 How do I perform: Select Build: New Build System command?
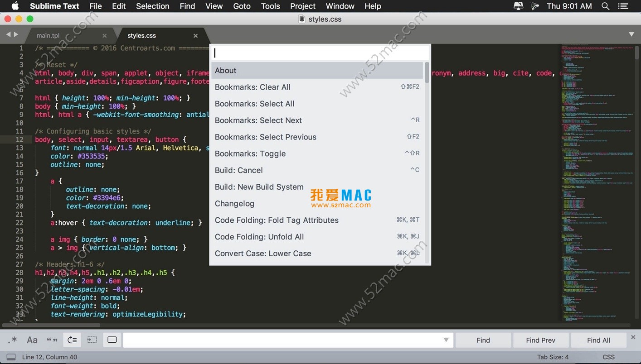point(317,187)
